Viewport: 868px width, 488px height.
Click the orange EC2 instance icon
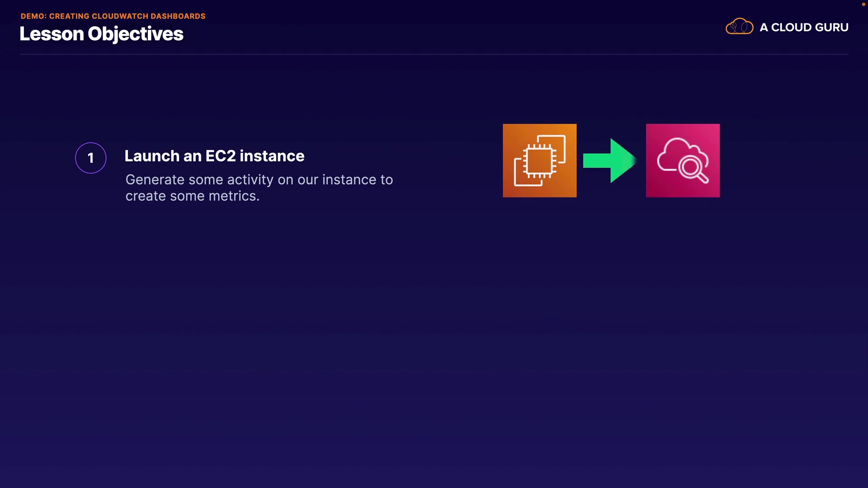pyautogui.click(x=539, y=160)
